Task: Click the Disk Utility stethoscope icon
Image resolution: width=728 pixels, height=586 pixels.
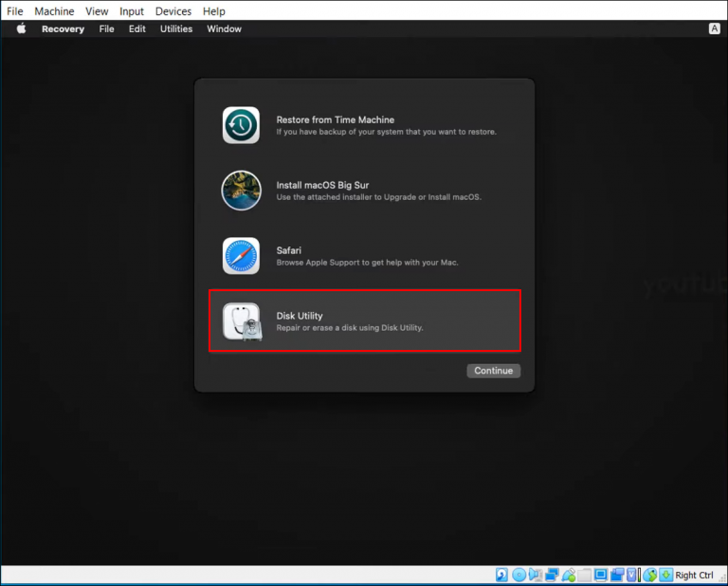Action: click(242, 321)
